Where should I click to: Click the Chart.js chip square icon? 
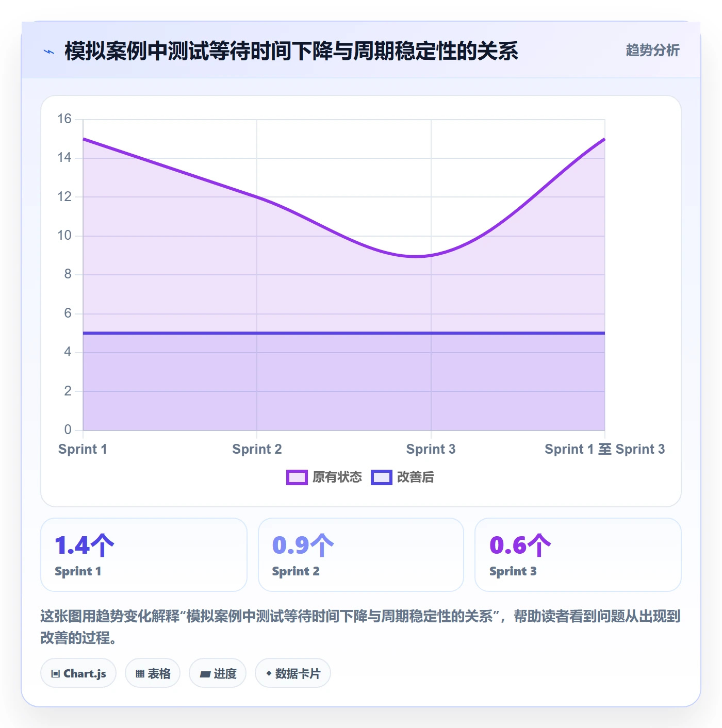point(56,674)
